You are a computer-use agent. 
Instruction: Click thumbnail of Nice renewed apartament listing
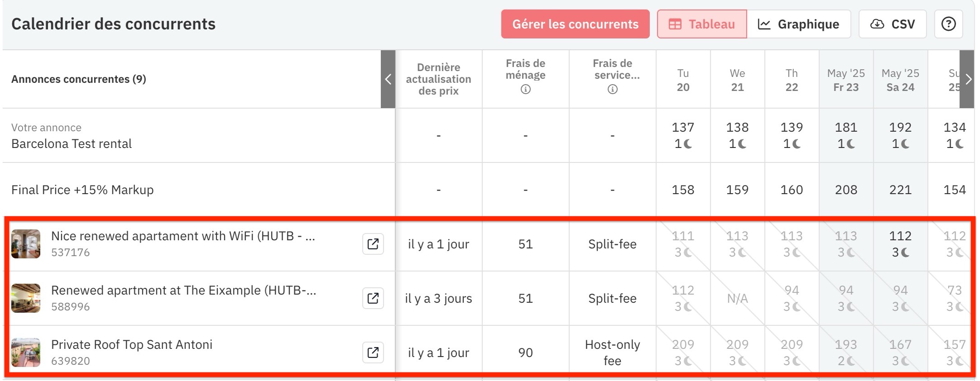click(x=26, y=244)
